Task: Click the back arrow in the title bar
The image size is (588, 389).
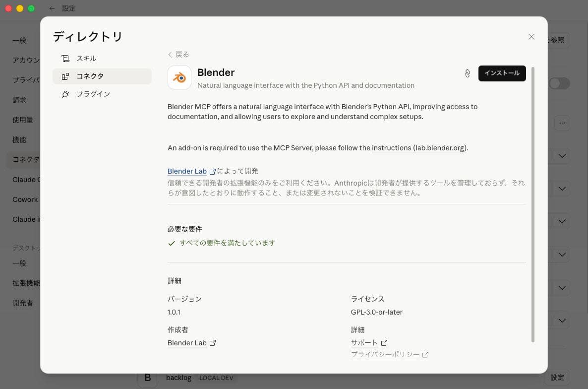Action: click(x=52, y=8)
